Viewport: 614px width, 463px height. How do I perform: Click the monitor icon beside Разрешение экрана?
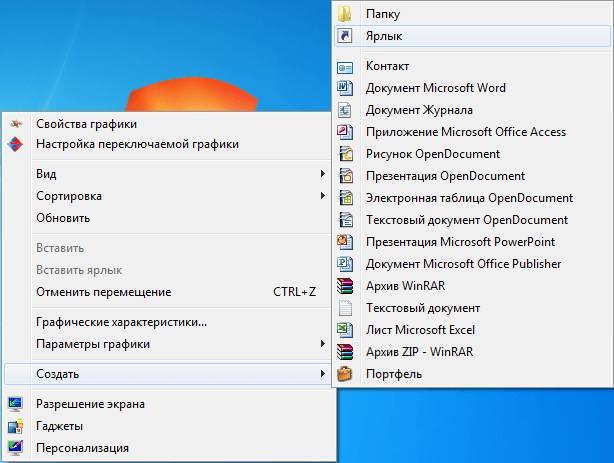click(15, 404)
